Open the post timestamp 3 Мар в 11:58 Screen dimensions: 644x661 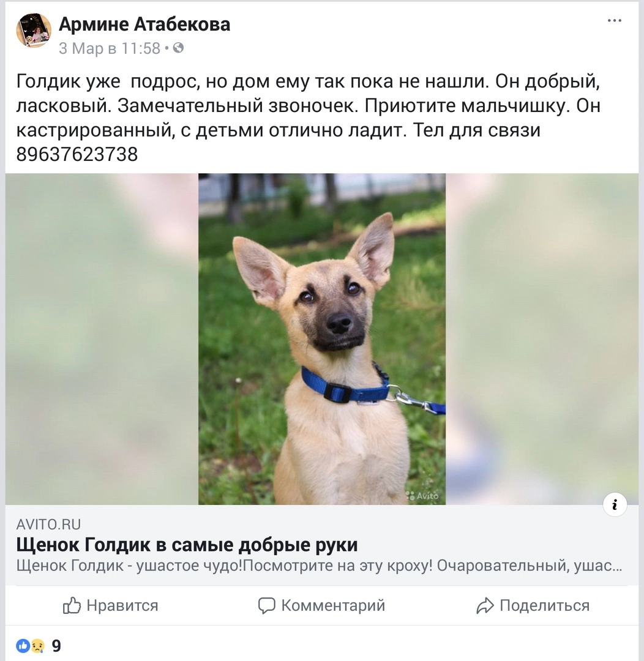110,48
